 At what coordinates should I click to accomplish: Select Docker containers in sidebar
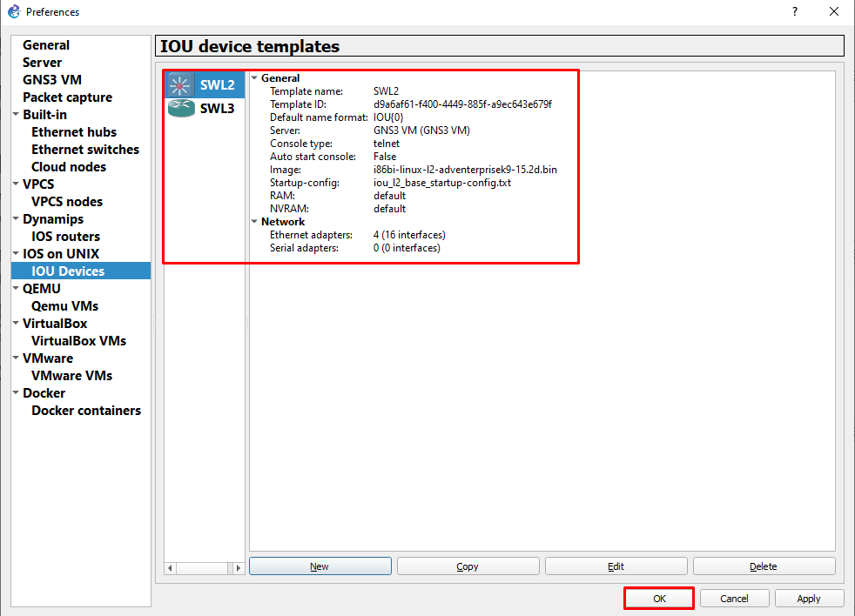click(85, 411)
